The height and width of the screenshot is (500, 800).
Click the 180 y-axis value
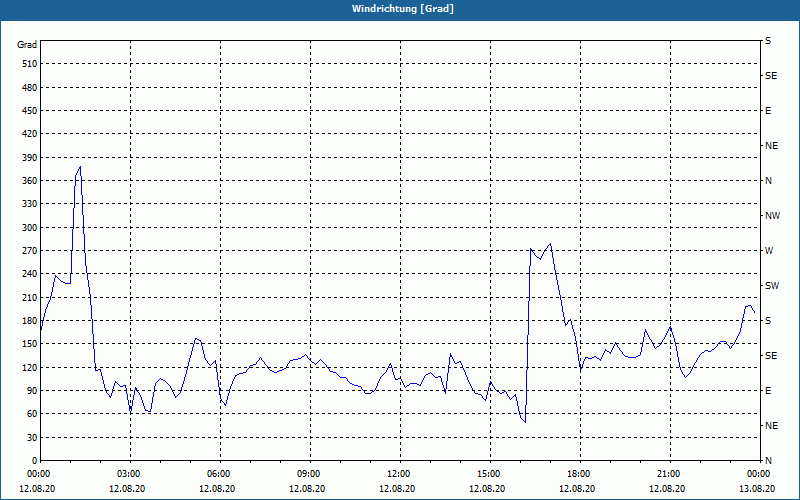30,321
